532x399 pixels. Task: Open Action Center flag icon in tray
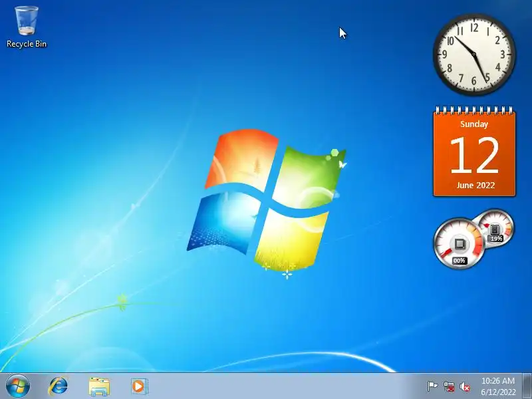pos(432,386)
